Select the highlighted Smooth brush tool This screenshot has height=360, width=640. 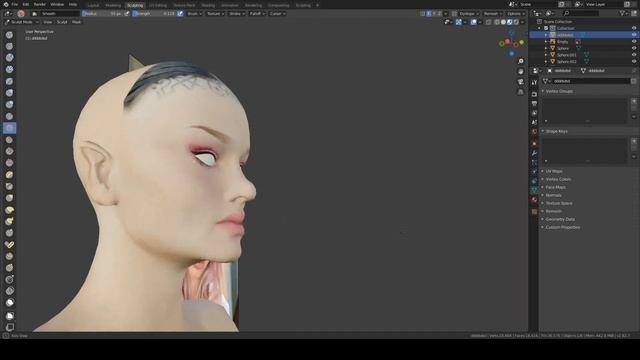9,128
